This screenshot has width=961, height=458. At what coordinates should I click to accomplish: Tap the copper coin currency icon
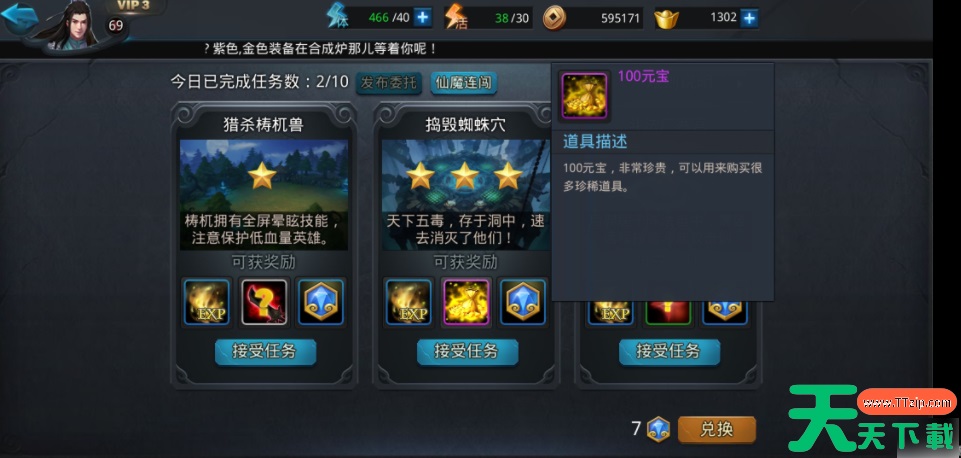coord(554,18)
